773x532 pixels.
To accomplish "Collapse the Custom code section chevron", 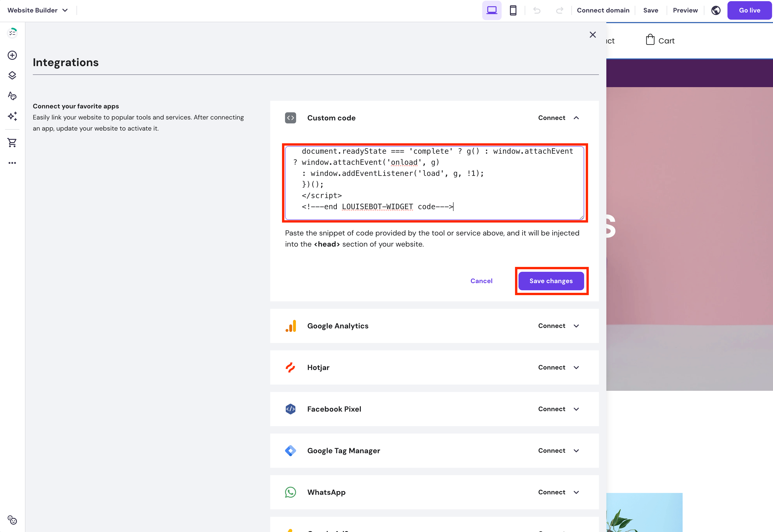I will (576, 118).
